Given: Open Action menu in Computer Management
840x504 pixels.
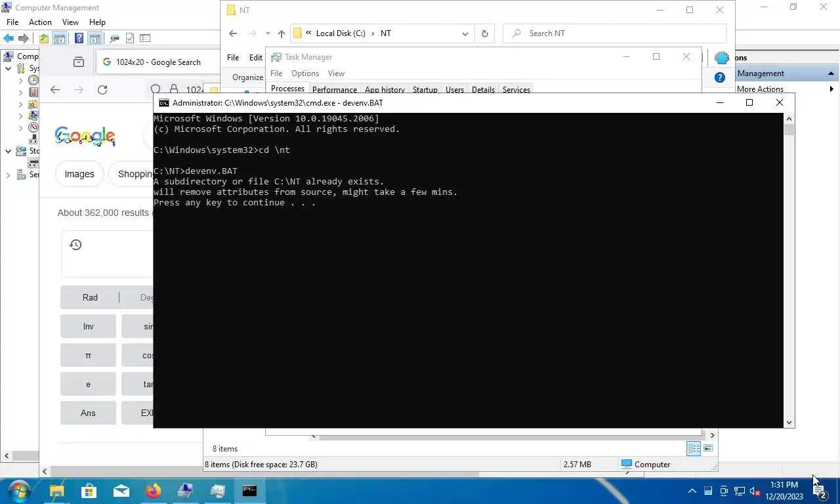Looking at the screenshot, I should pyautogui.click(x=40, y=22).
